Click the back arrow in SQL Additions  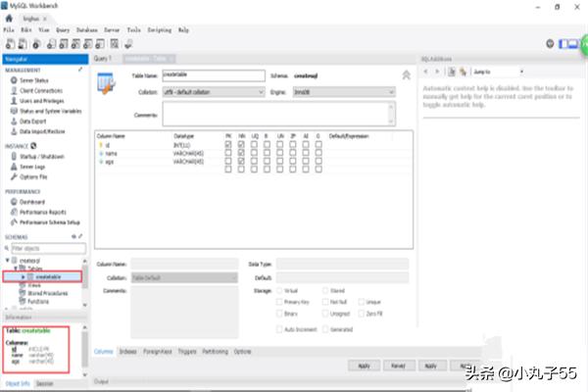pos(425,72)
